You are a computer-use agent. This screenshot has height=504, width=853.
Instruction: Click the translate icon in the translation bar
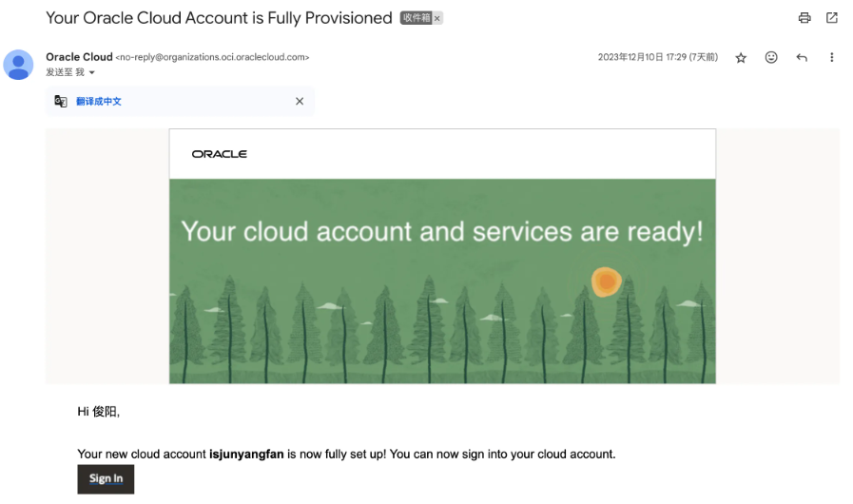coord(61,102)
